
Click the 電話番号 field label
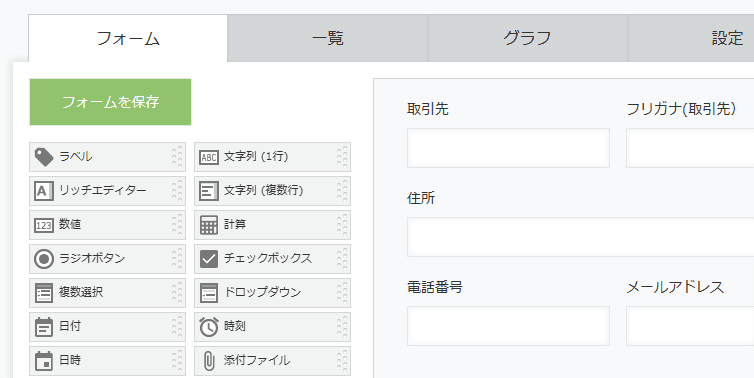click(x=435, y=287)
